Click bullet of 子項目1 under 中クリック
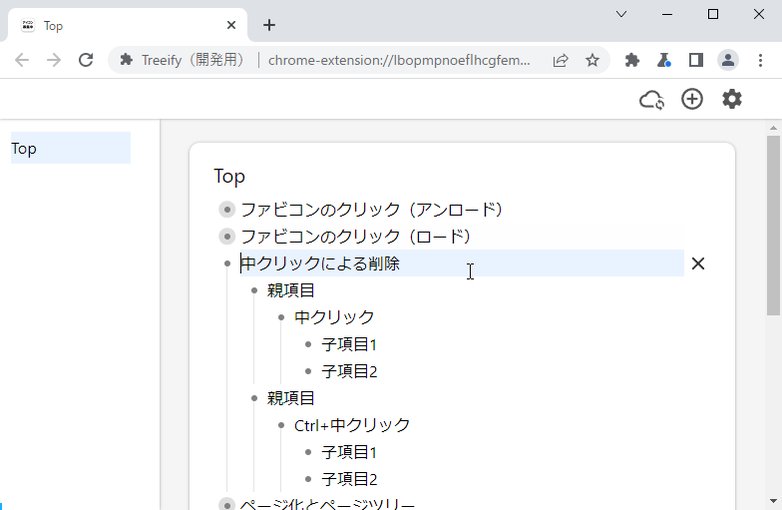Viewport: 782px width, 510px height. coord(308,344)
